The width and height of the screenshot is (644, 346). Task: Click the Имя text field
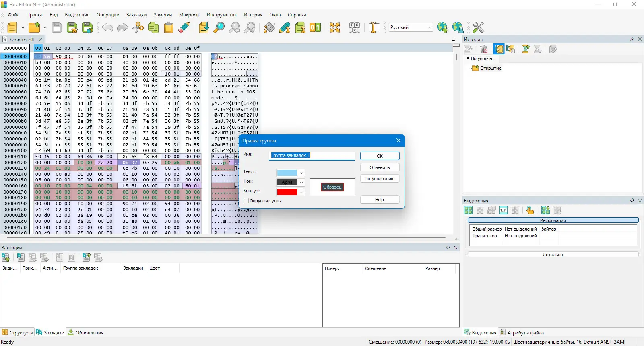(312, 155)
